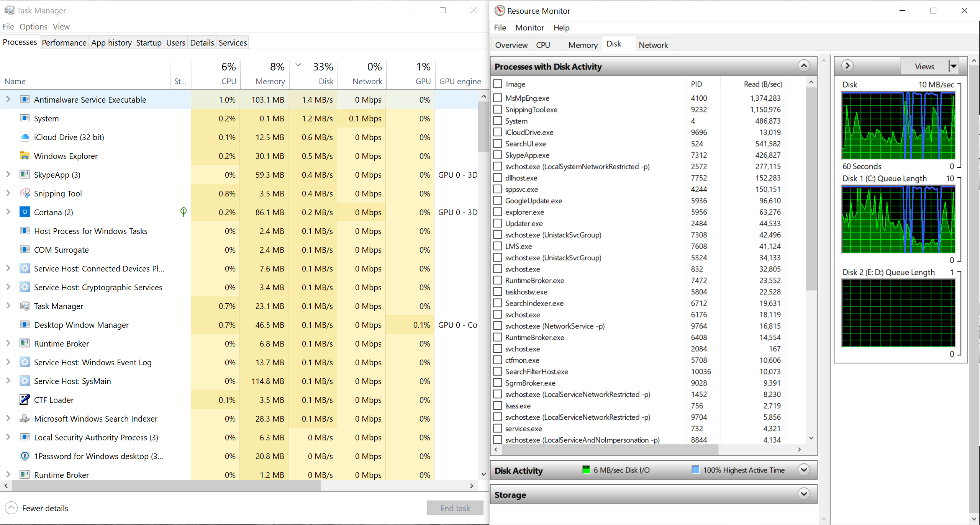The image size is (980, 525).
Task: Expand the Antimalware Service Executable row
Action: [8, 100]
